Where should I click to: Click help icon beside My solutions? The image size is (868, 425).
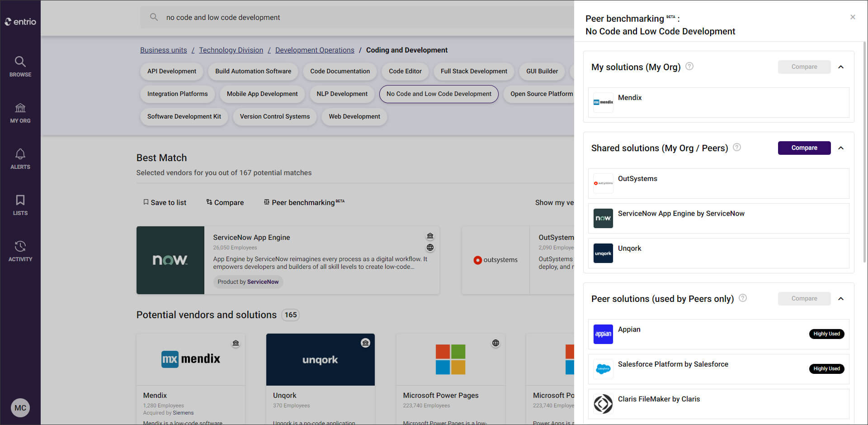pos(689,67)
